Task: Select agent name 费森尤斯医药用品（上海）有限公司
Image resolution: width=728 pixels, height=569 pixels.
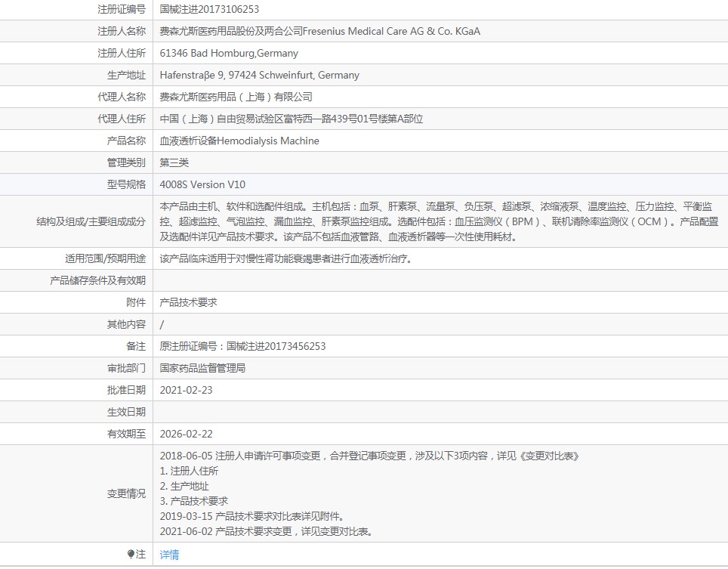Action: click(x=236, y=97)
